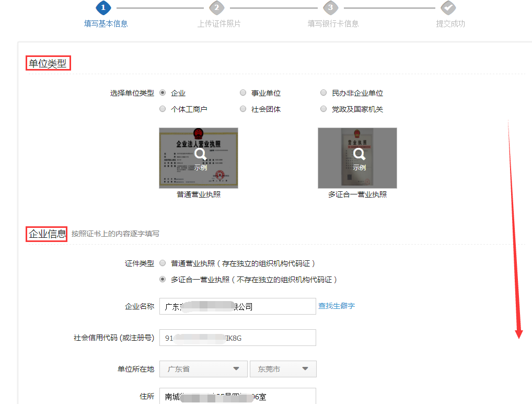Select 多证合一营业执照 certificate type radio
Screen dimensions: 532x404
[163, 279]
